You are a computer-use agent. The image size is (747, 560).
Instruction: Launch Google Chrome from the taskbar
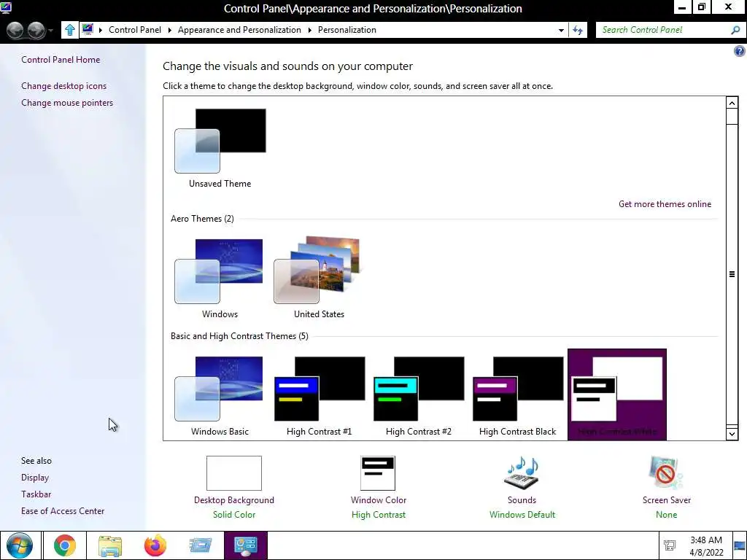click(65, 545)
